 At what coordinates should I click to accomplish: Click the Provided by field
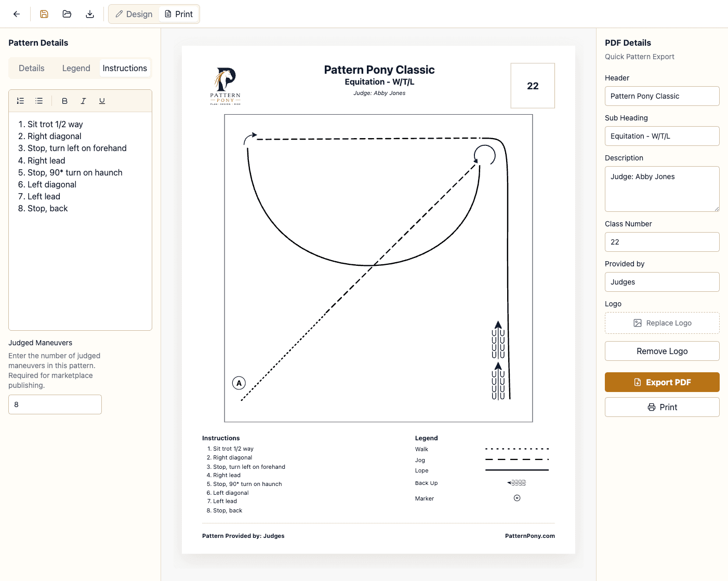click(x=662, y=282)
